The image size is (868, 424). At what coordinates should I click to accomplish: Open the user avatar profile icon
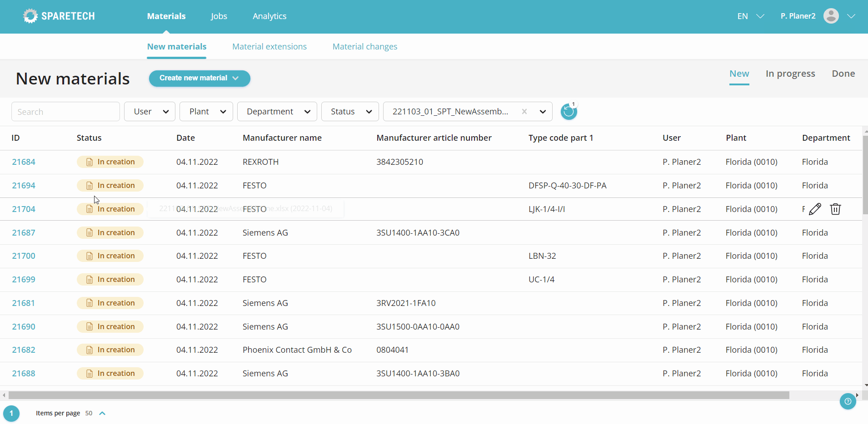(x=831, y=16)
